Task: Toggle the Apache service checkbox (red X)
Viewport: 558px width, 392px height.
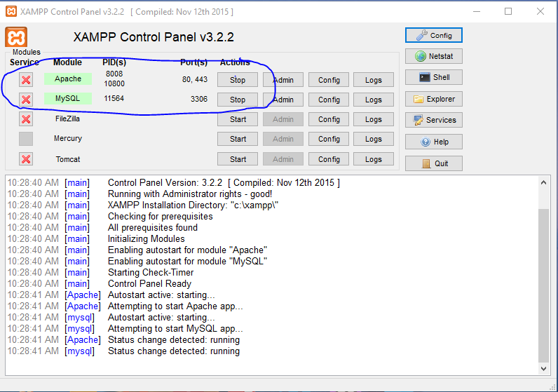Action: [26, 80]
